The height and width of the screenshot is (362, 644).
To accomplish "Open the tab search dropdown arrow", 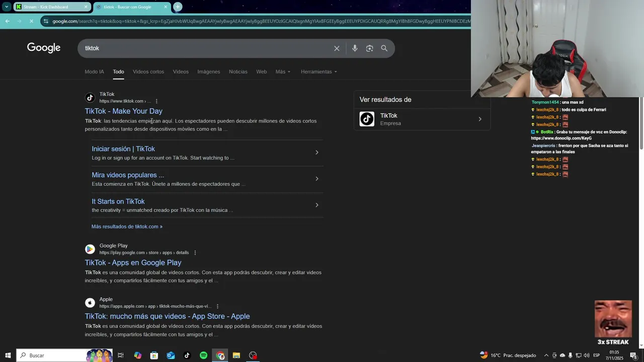I will (x=7, y=7).
